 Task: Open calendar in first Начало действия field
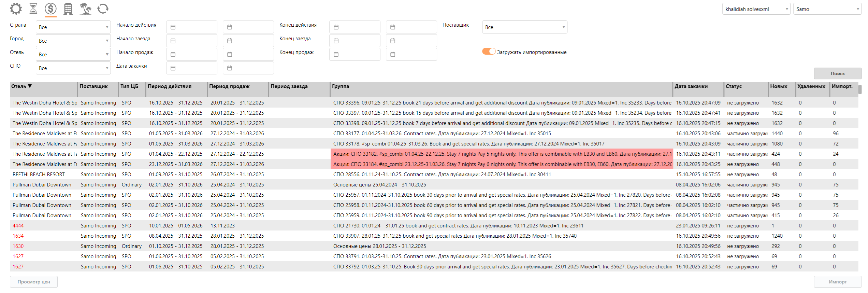[x=173, y=27]
